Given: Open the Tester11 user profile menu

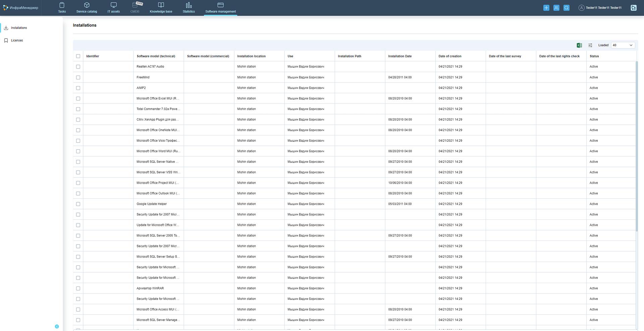Looking at the screenshot, I should tap(600, 8).
